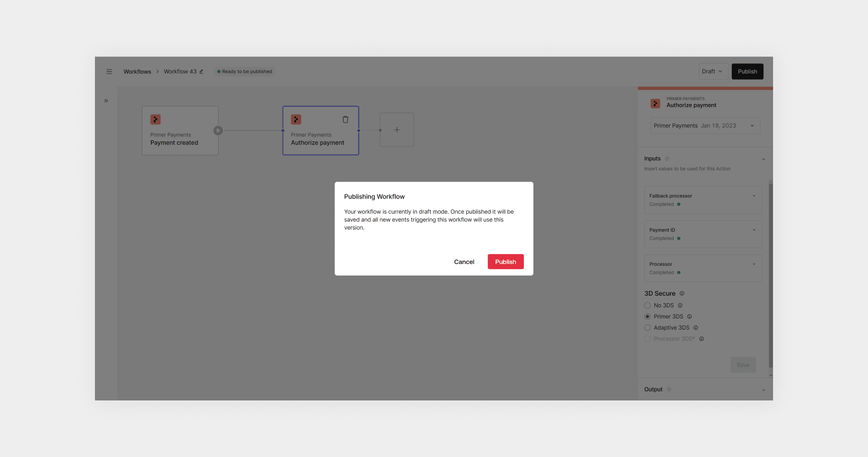Screen dimensions: 868x457
Task: Click the Publishing Workflow dialog title
Action: (x=375, y=197)
